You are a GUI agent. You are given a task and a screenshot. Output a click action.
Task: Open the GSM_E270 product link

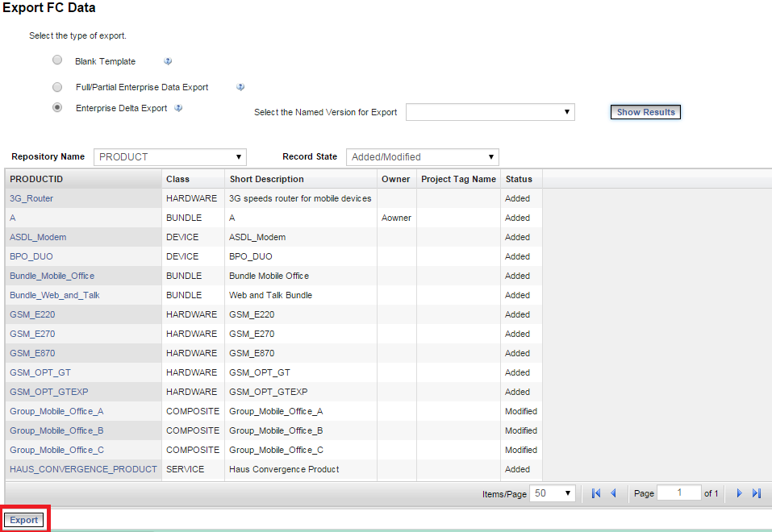click(32, 334)
